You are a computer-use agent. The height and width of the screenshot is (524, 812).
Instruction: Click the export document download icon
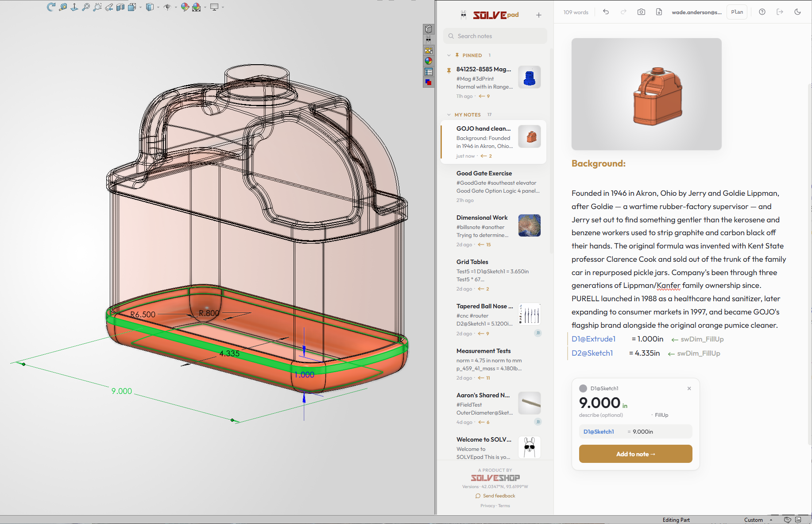(x=659, y=12)
